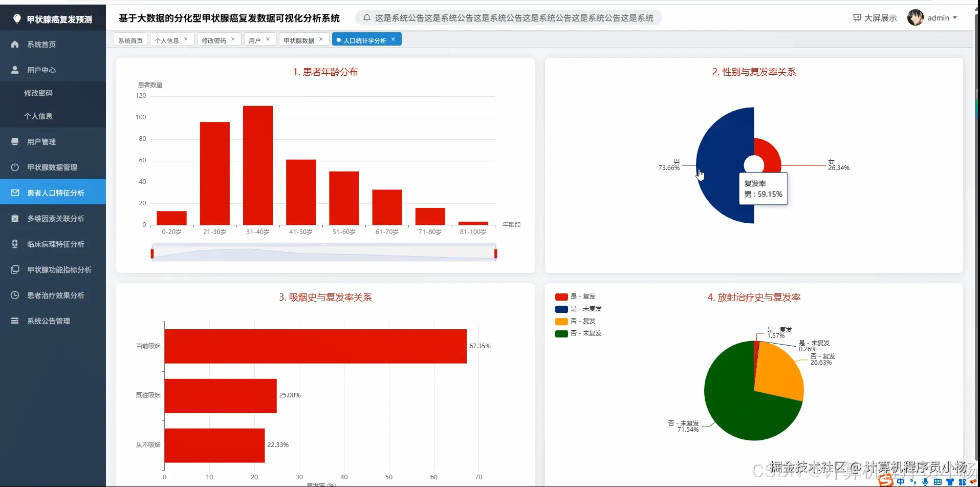
Task: Click the envelope icon beside 患者人口特征分析
Action: (15, 193)
